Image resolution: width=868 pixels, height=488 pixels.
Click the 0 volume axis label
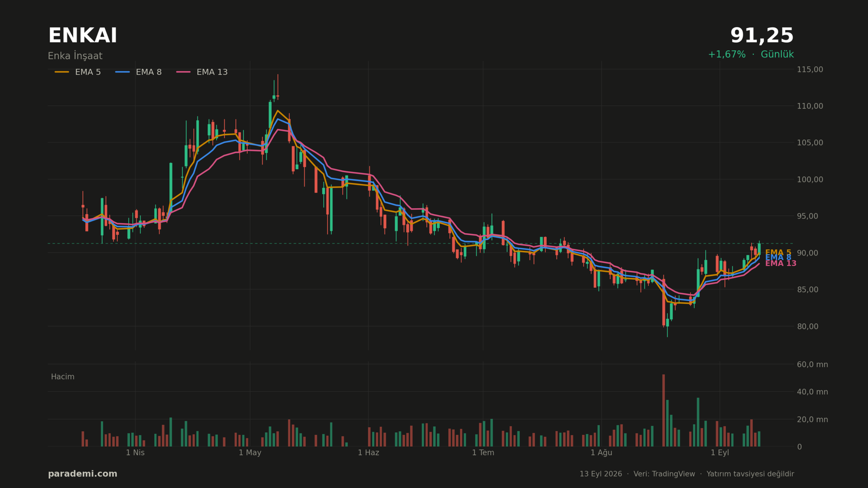[799, 447]
